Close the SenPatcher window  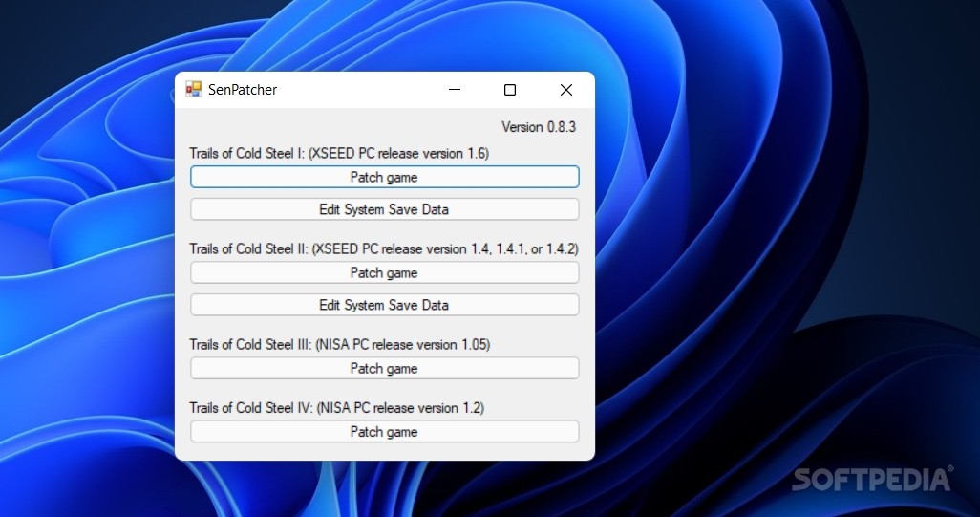566,90
